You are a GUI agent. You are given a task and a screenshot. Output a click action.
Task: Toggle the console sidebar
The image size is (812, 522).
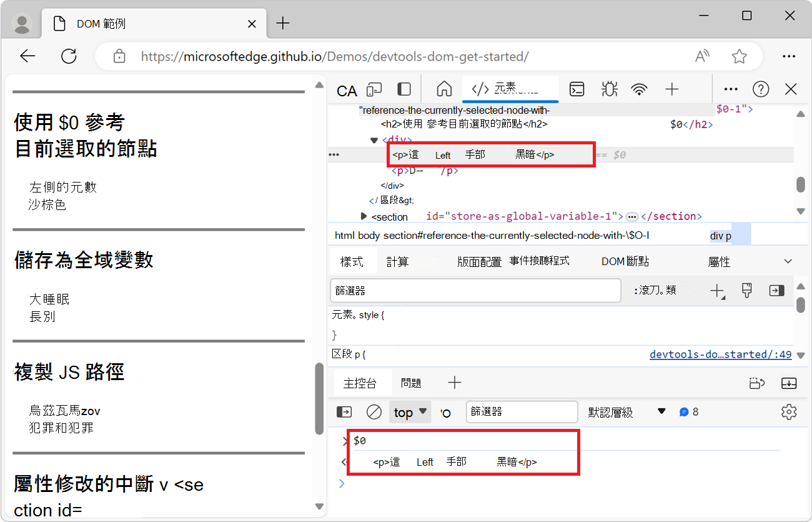point(344,412)
